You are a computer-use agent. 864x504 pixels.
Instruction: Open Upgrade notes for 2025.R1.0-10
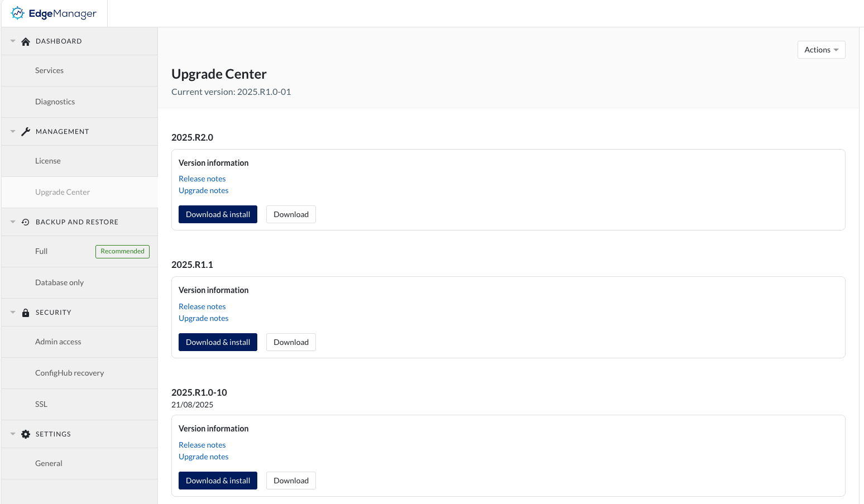click(x=203, y=457)
